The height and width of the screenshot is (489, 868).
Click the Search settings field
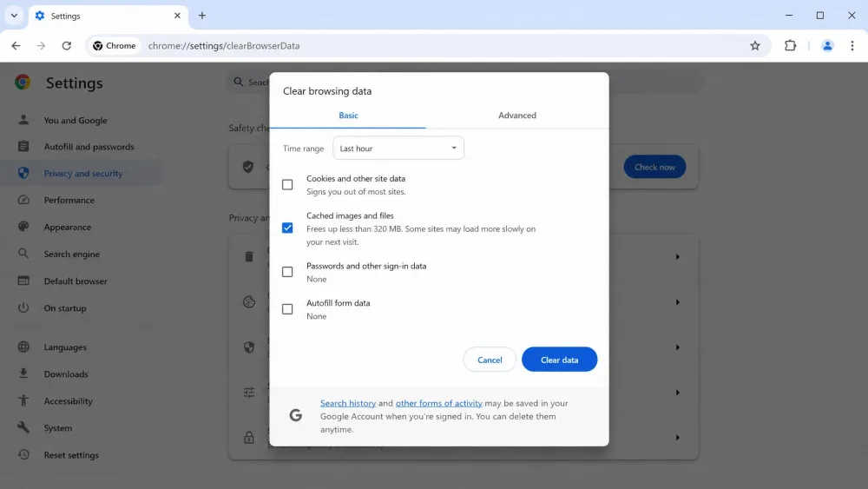coord(465,82)
